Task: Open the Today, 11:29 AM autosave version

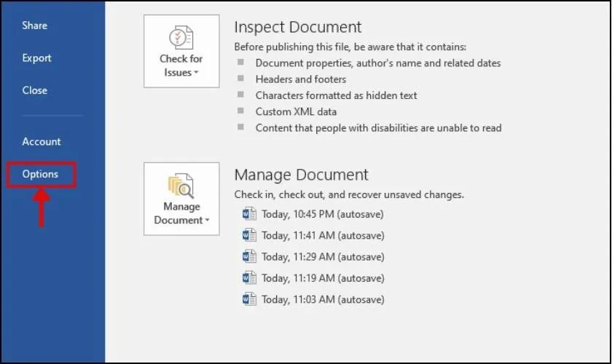Action: click(323, 257)
